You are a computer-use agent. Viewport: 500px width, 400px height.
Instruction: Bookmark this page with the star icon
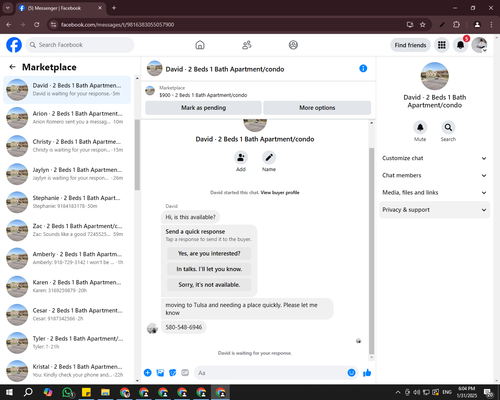(x=423, y=25)
